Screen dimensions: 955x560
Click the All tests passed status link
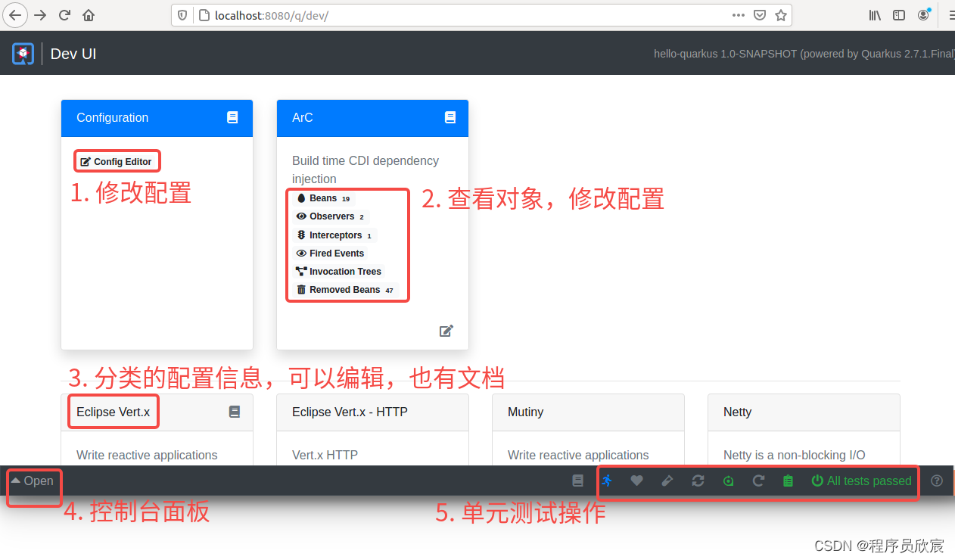tap(869, 481)
